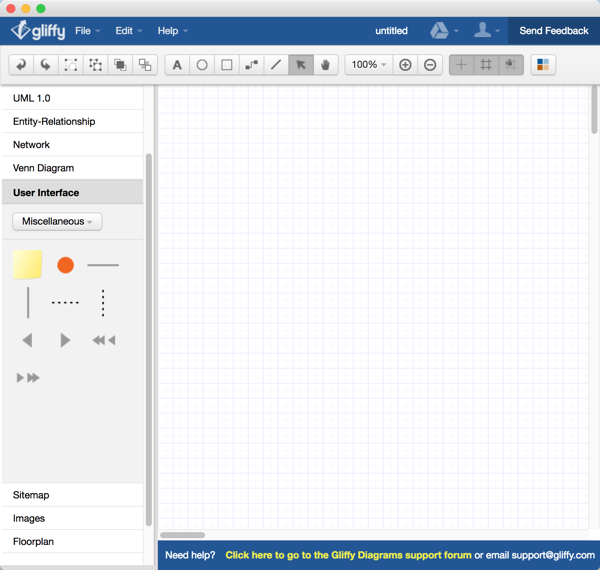The image size is (600, 570).
Task: Toggle snap to grid button
Action: click(x=511, y=65)
